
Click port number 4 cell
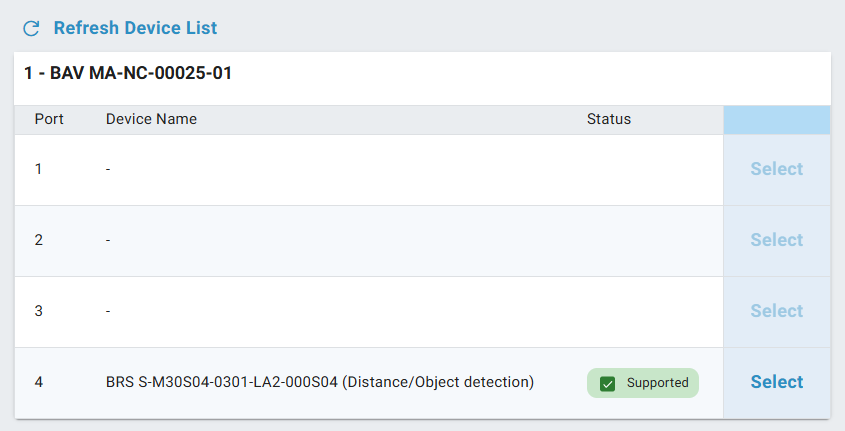[39, 382]
